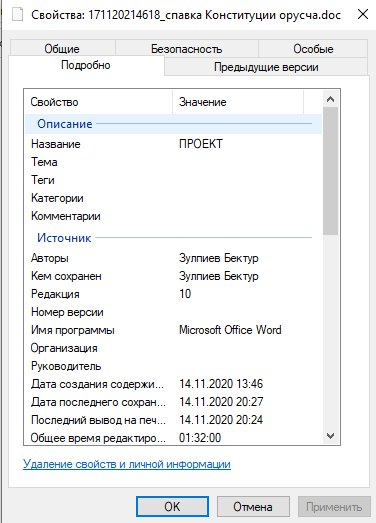Click the Авторы value Зулпиев Бектур
376x523 pixels.
click(219, 258)
